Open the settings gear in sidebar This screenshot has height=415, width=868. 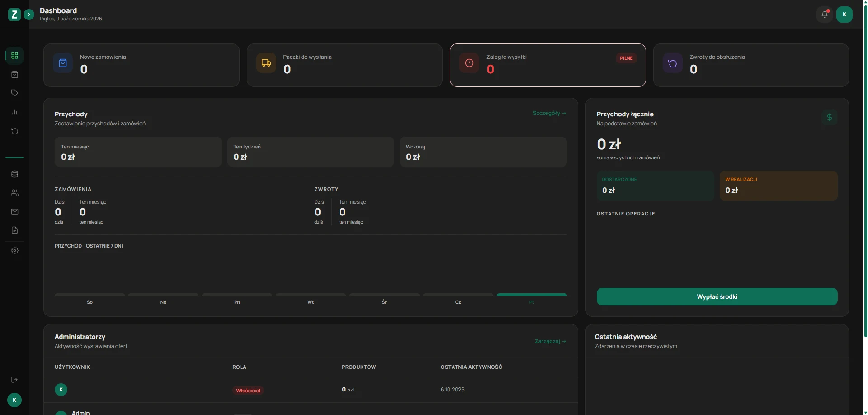pyautogui.click(x=14, y=250)
